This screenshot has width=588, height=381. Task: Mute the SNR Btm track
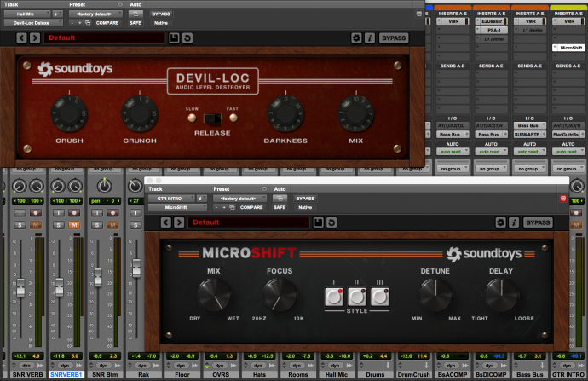coord(112,225)
